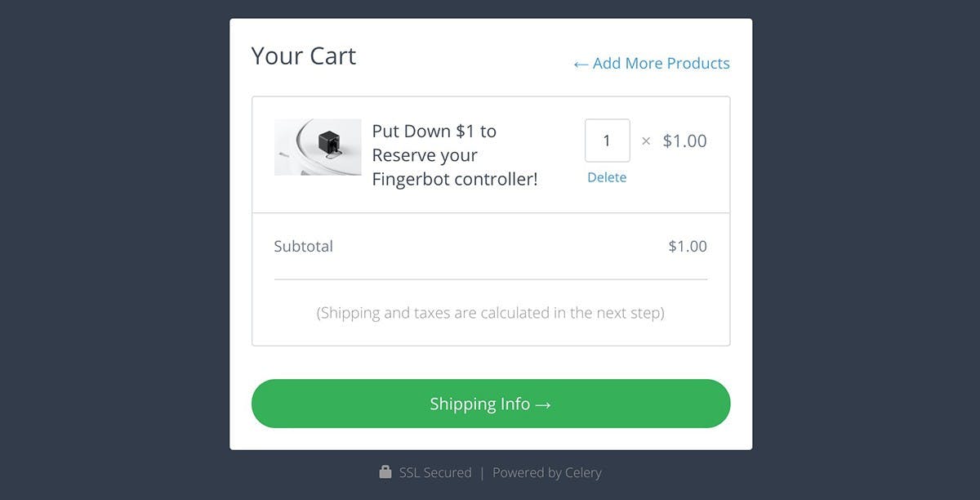
Task: Click the item unit price beside the quantity
Action: [684, 141]
